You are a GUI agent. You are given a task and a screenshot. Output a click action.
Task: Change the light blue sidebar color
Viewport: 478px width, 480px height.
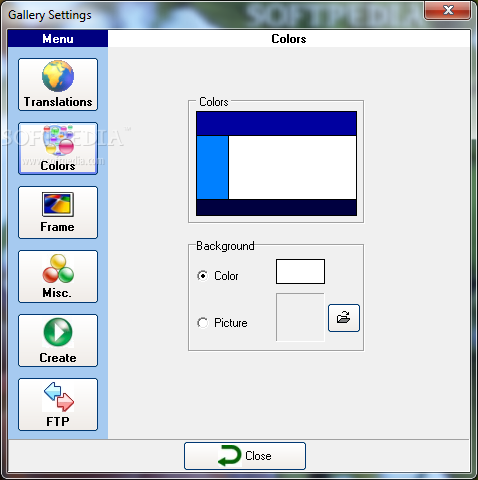pos(212,167)
